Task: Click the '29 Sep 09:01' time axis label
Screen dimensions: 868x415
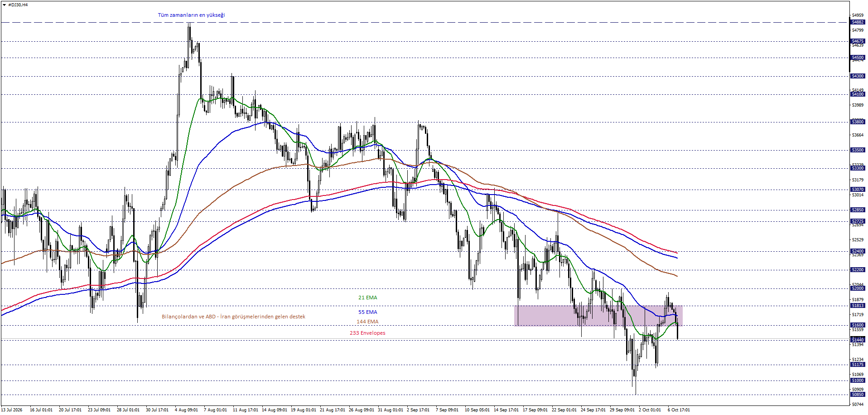Action: pyautogui.click(x=622, y=410)
